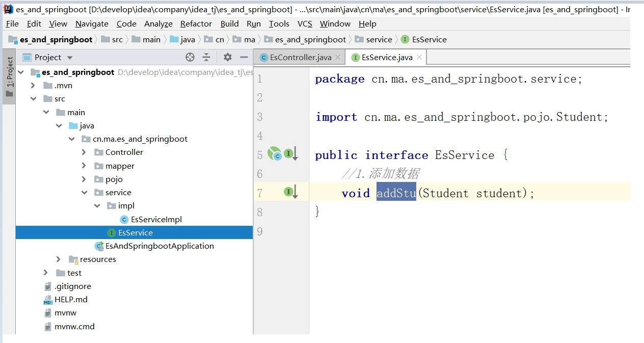This screenshot has width=644, height=343.
Task: Click the implemented method gutter icon on line 7
Action: click(290, 192)
